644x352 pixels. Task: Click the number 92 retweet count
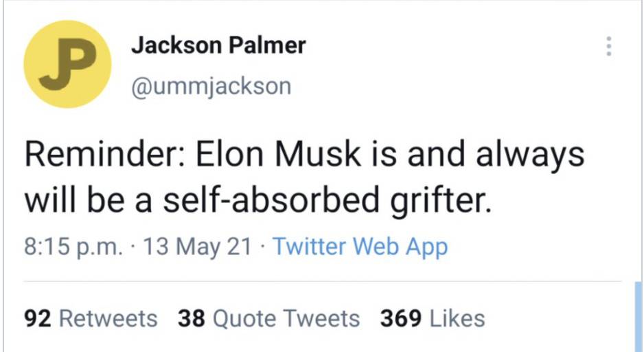click(38, 318)
